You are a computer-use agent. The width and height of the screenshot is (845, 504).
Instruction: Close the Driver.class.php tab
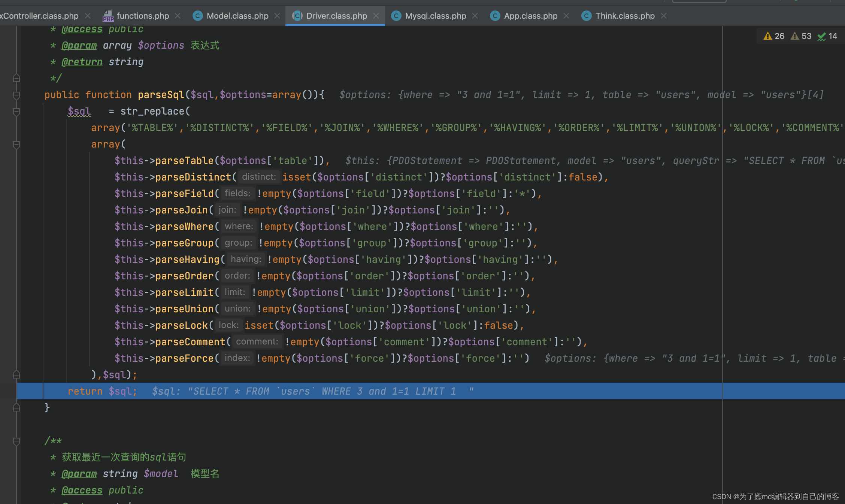(x=376, y=16)
